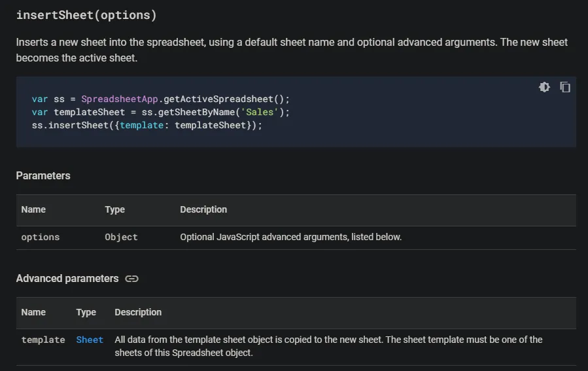The height and width of the screenshot is (371, 588).
Task: Click Description header in Parameters table
Action: click(203, 209)
